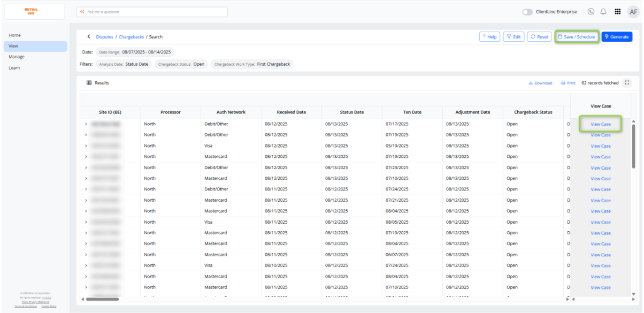The height and width of the screenshot is (313, 644).
Task: Click the vertical scrollbar down arrow
Action: [634, 293]
